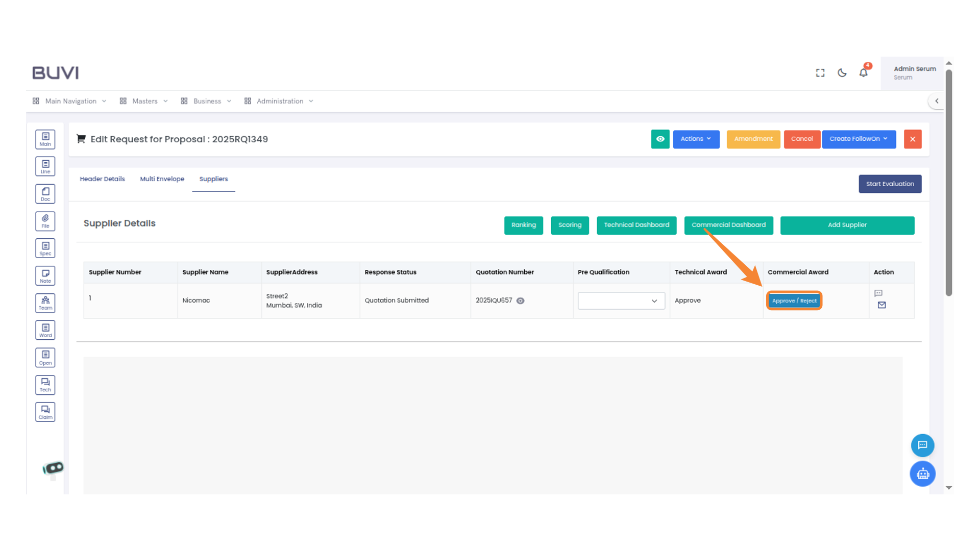Image resolution: width=980 pixels, height=551 pixels.
Task: Click the Team sidebar icon
Action: [x=45, y=303]
